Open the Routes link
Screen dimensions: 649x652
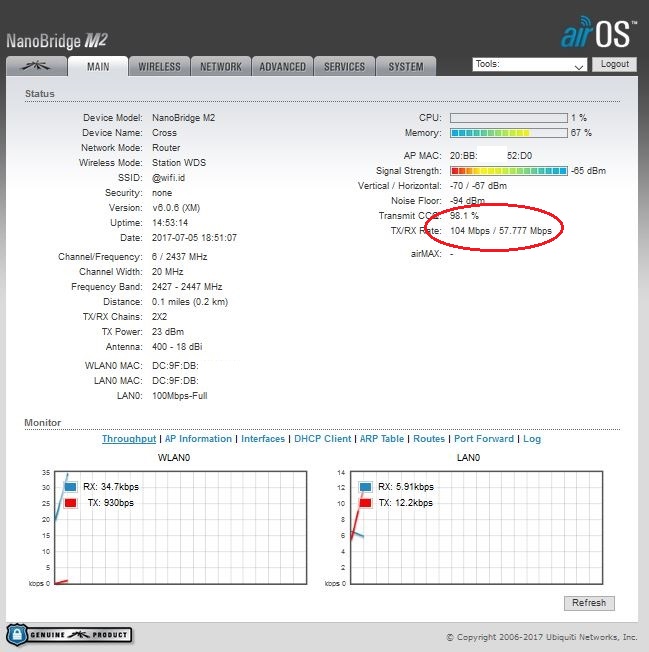pyautogui.click(x=429, y=439)
